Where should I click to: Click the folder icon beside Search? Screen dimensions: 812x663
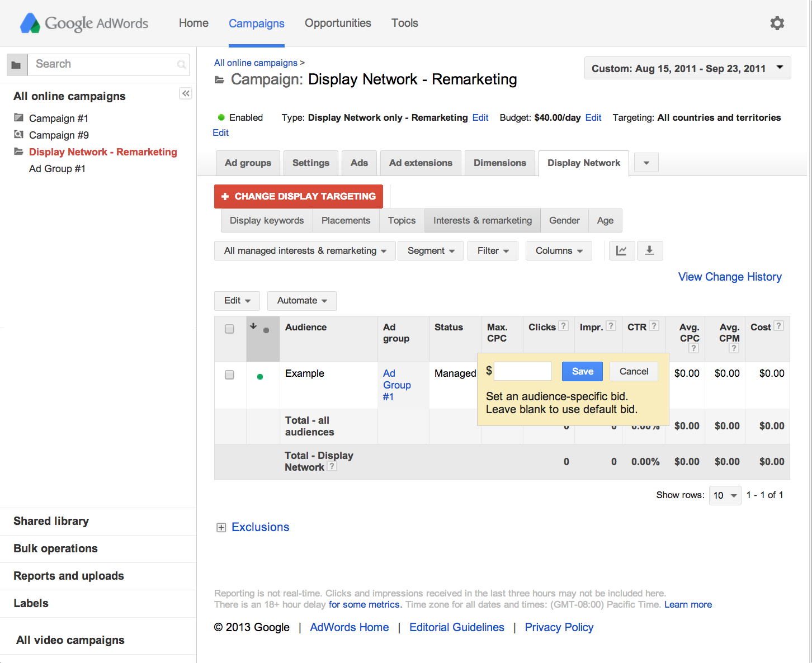pos(17,65)
